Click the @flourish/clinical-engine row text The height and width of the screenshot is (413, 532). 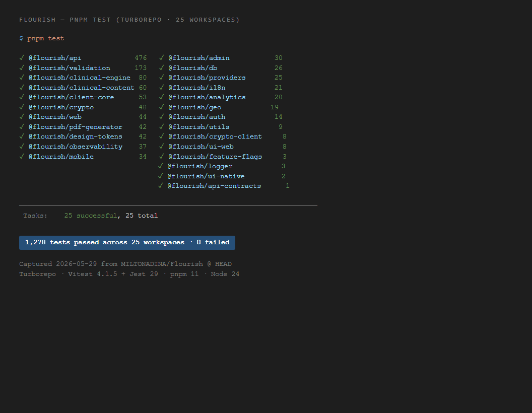[x=80, y=78]
